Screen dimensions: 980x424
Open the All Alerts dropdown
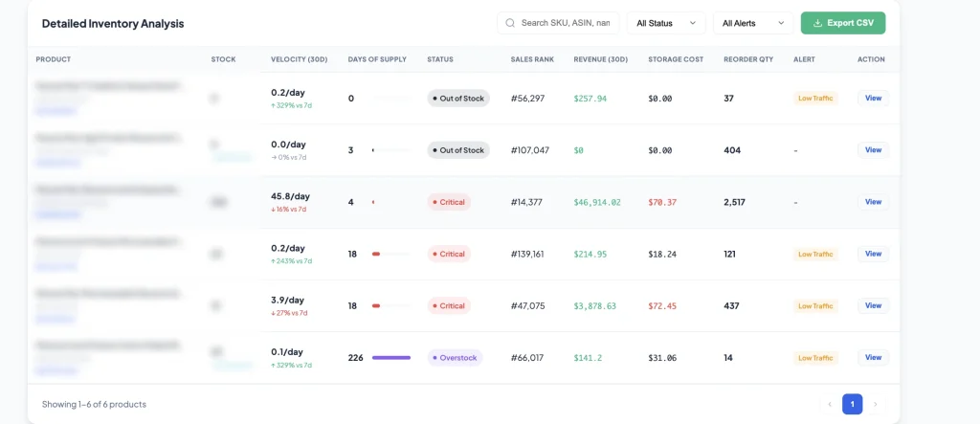(753, 23)
